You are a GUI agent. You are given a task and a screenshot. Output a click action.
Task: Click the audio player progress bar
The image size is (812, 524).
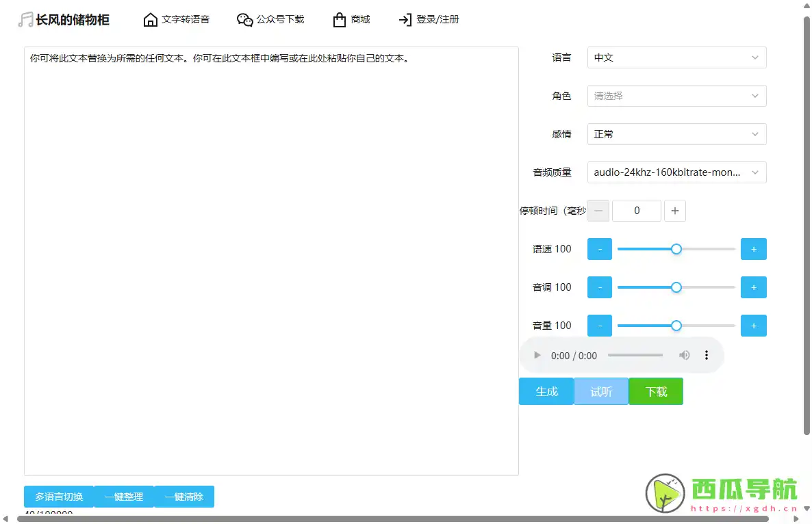(635, 355)
